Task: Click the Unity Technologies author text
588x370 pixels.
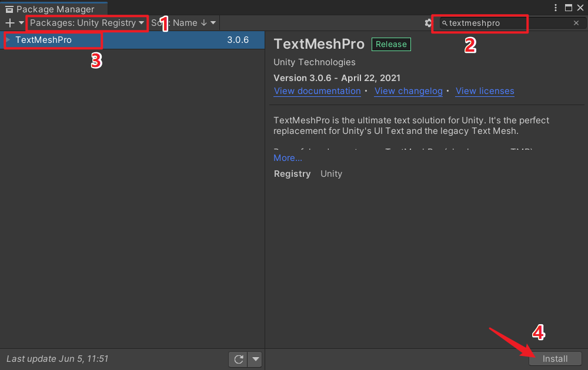Action: point(314,62)
